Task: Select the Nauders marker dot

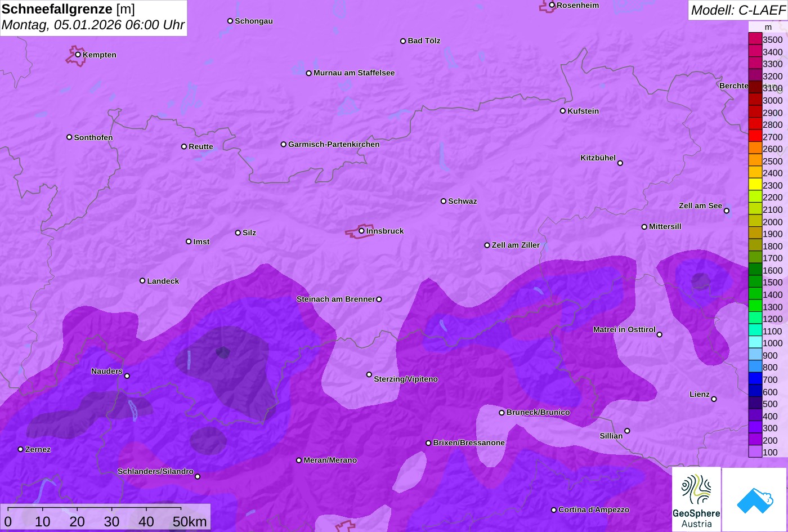Action: click(x=127, y=376)
